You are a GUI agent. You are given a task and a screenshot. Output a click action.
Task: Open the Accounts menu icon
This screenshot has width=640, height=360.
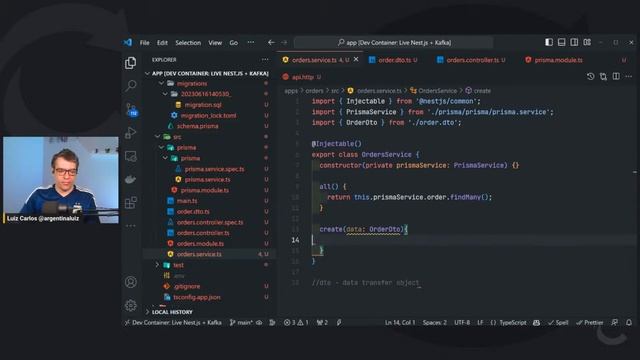(131, 282)
